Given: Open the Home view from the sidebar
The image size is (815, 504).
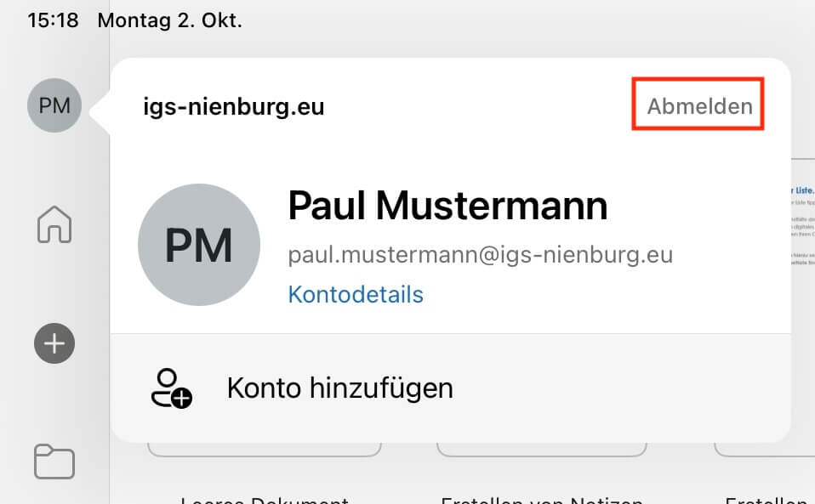Looking at the screenshot, I should point(54,225).
